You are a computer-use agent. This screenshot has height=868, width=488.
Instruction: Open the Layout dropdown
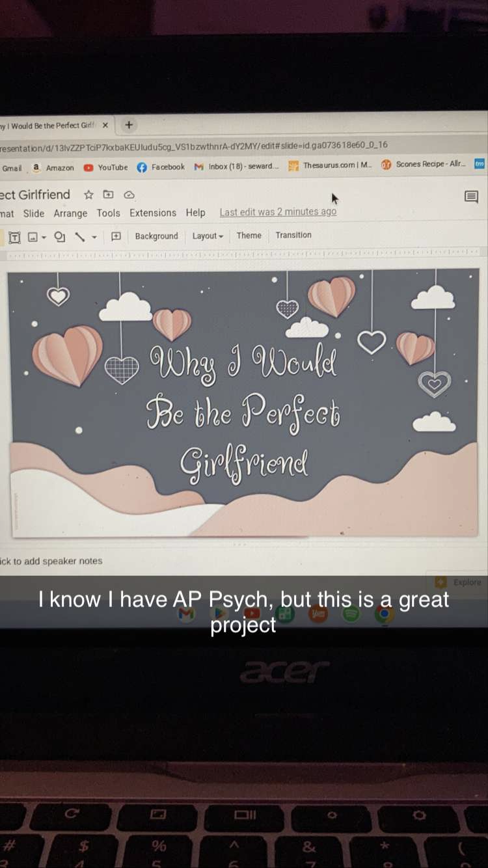(208, 236)
